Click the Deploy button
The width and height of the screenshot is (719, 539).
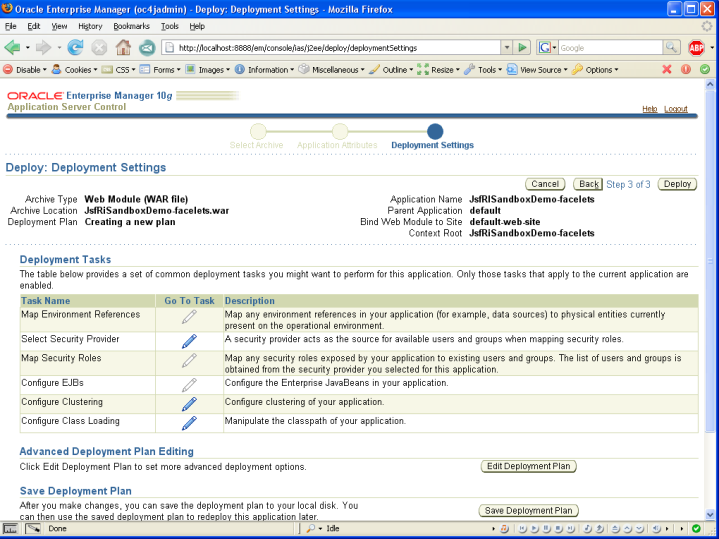[677, 184]
